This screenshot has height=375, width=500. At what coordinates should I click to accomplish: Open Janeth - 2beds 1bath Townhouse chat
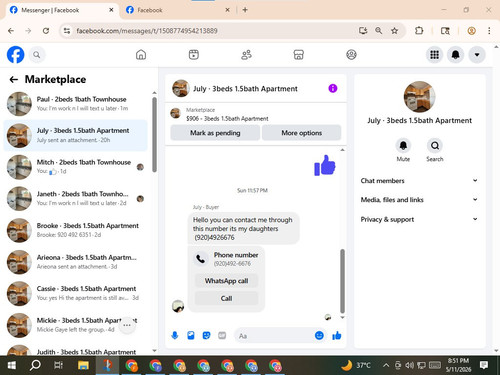coord(76,198)
